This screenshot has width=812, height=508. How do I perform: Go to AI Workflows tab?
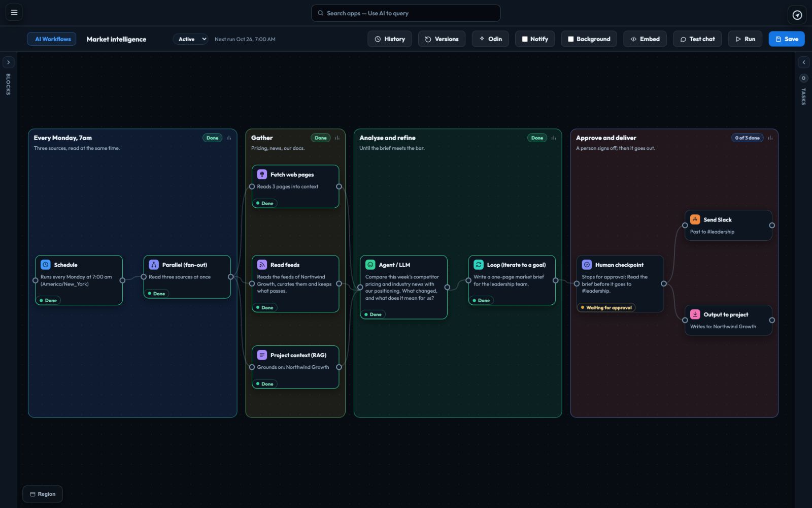point(52,39)
